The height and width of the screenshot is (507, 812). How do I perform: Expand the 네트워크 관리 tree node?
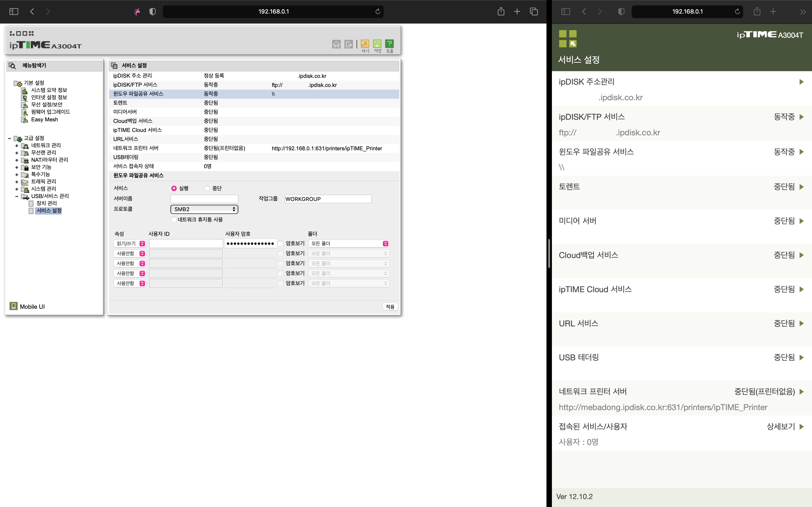tap(17, 146)
